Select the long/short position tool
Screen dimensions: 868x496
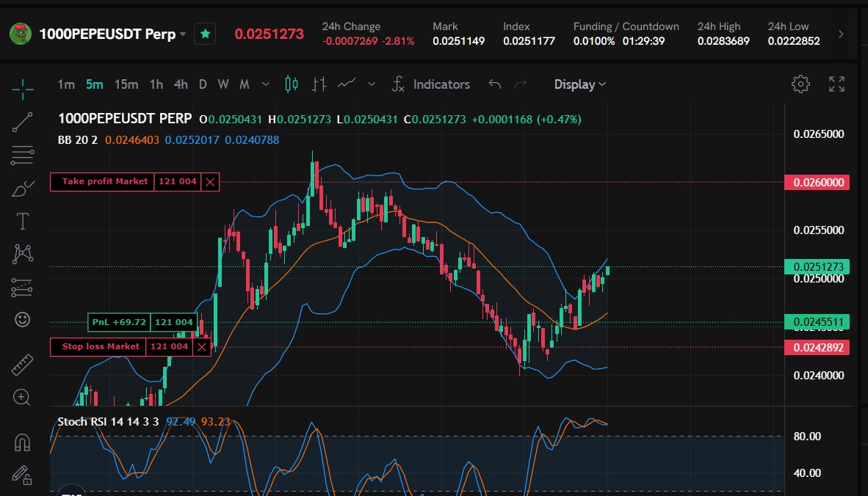pos(21,286)
